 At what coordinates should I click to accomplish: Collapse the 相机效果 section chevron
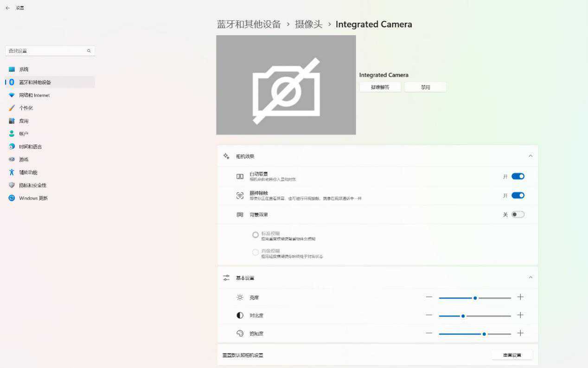[530, 156]
